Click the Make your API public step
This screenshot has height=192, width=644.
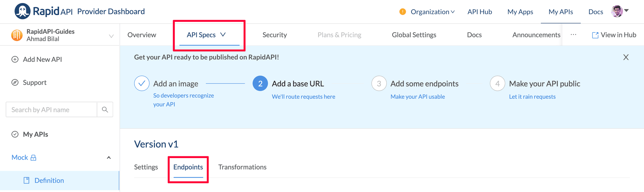click(545, 84)
